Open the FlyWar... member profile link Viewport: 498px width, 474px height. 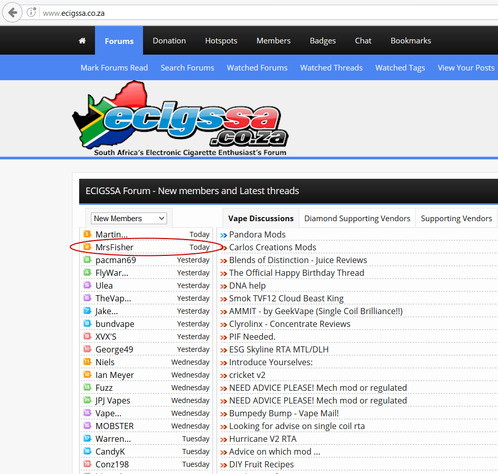pos(112,273)
